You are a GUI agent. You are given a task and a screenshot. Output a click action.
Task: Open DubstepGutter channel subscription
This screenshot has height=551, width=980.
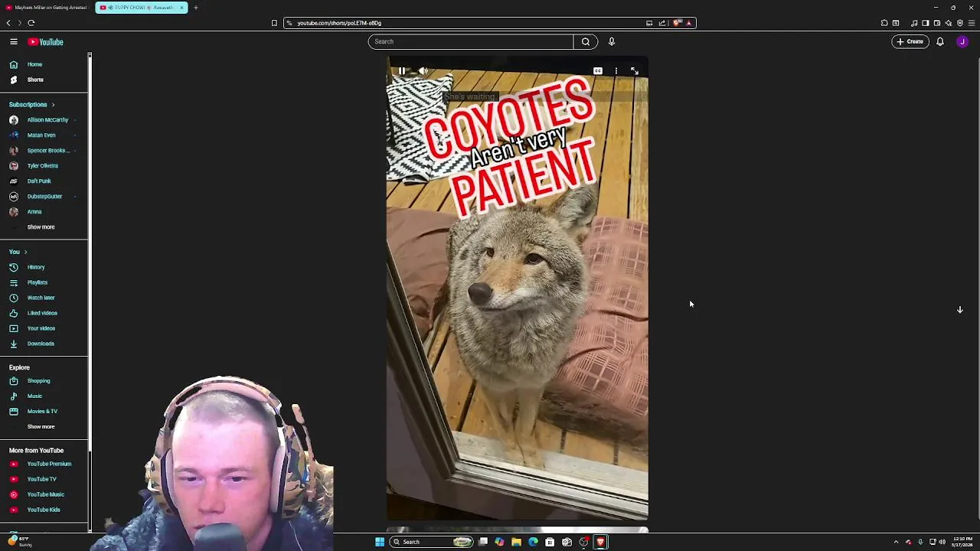coord(44,197)
